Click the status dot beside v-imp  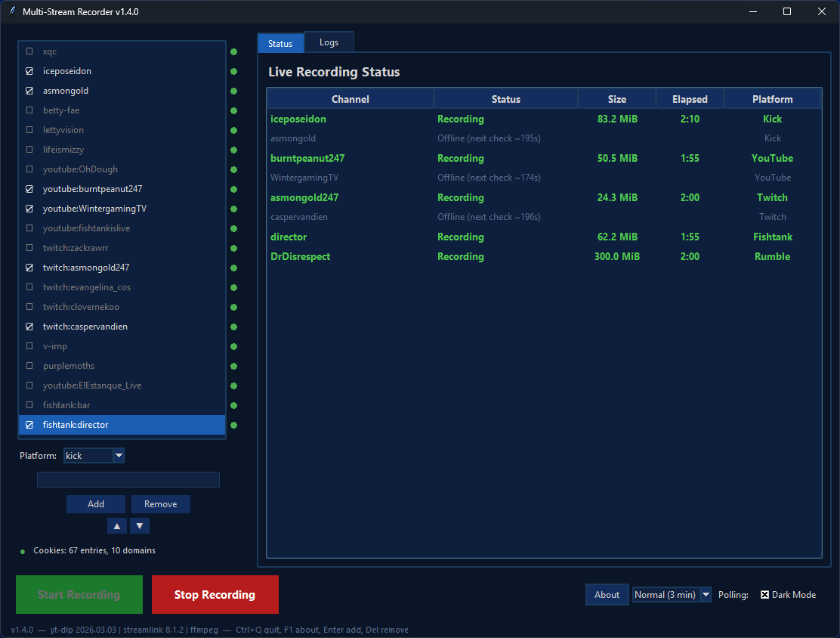click(233, 347)
